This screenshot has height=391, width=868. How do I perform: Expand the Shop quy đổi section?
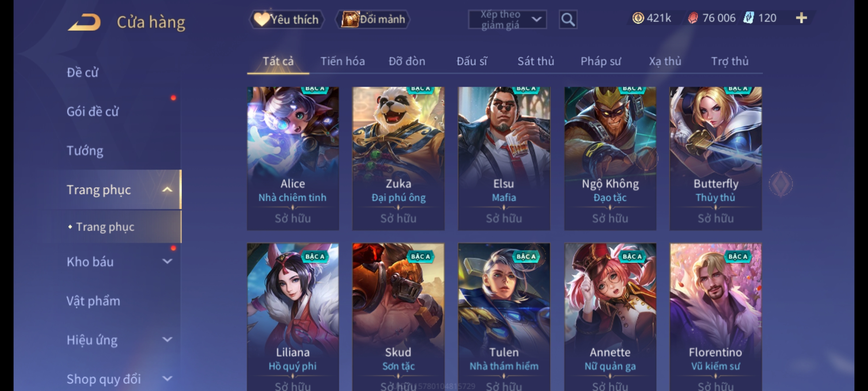[167, 379]
